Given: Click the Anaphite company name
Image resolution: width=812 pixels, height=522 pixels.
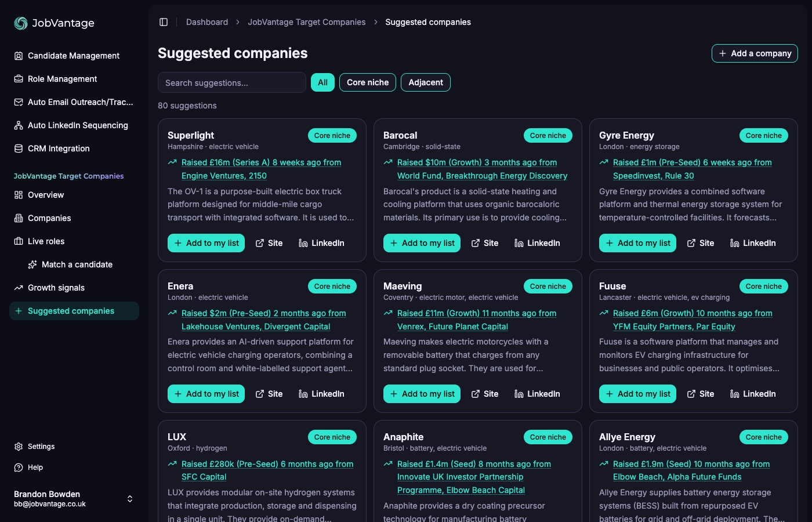Looking at the screenshot, I should pos(404,437).
